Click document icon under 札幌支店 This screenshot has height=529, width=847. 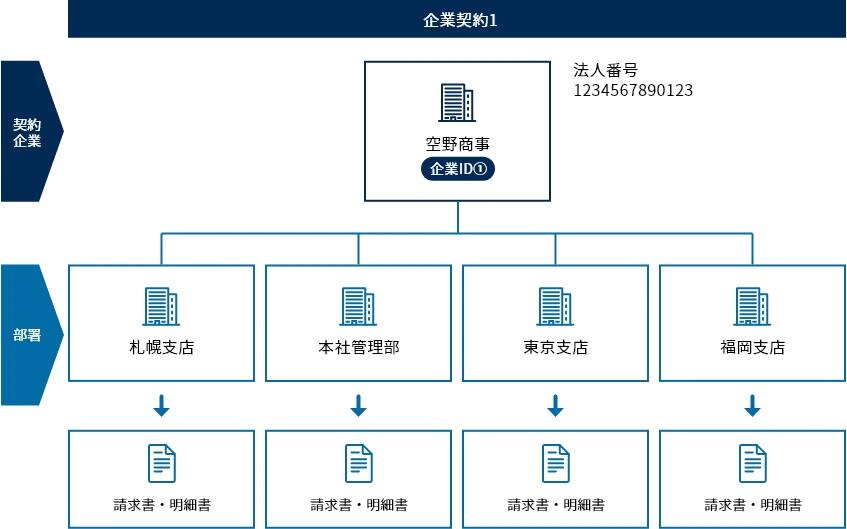tap(161, 463)
